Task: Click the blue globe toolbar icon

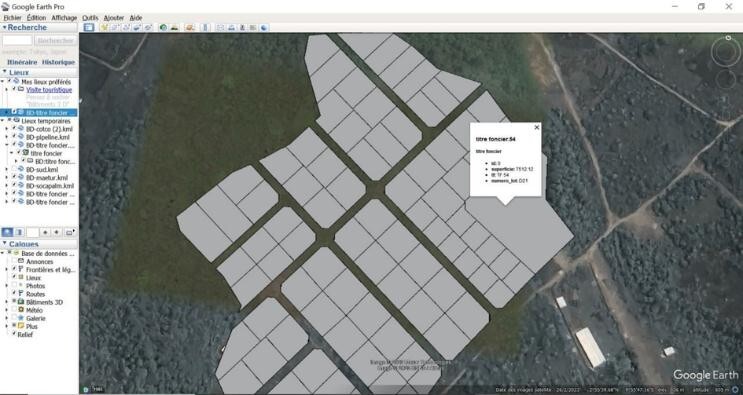Action: point(263,27)
